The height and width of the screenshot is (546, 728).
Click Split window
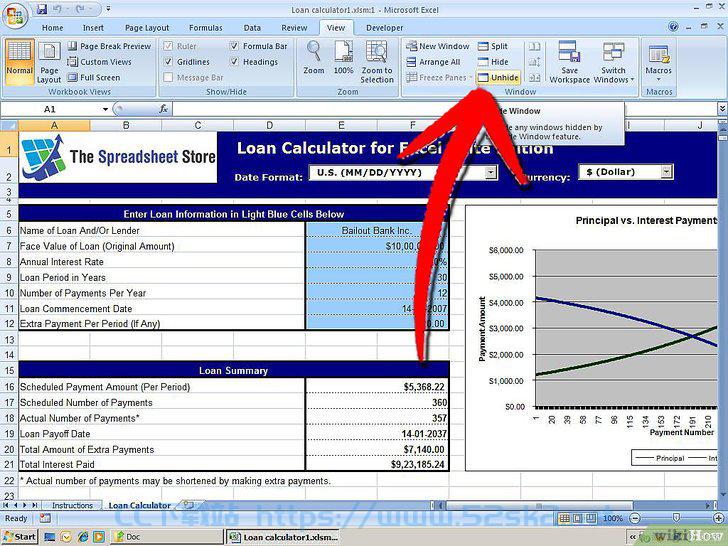pos(493,46)
